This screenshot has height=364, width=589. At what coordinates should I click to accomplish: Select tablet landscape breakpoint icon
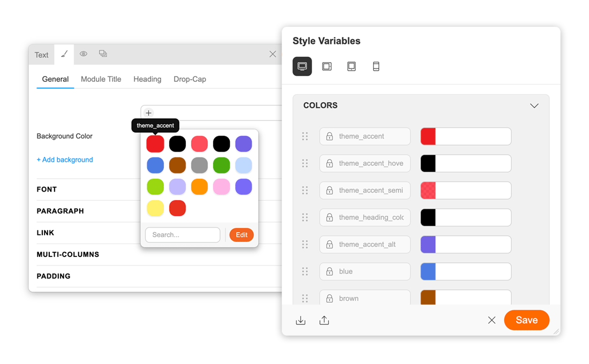pos(327,66)
